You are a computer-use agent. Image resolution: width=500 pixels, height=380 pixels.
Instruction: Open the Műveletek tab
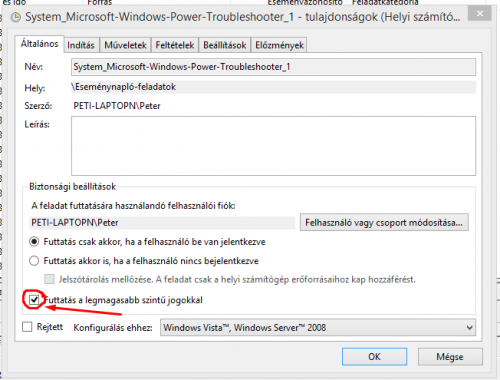[125, 45]
